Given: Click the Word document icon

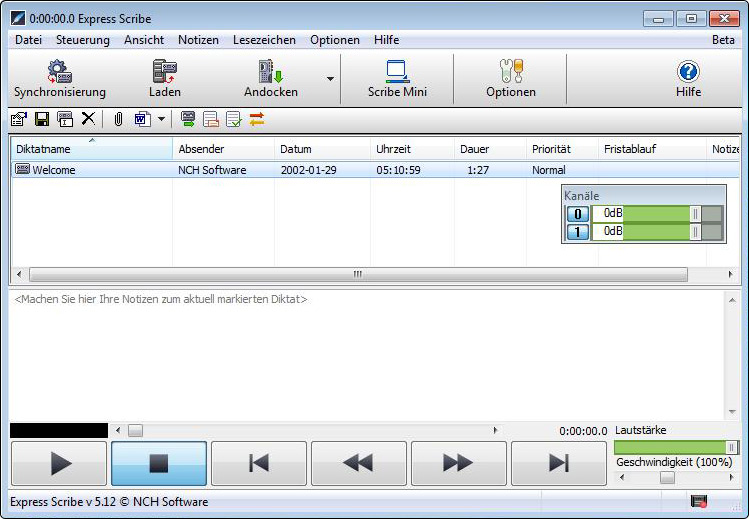Looking at the screenshot, I should coord(143,119).
